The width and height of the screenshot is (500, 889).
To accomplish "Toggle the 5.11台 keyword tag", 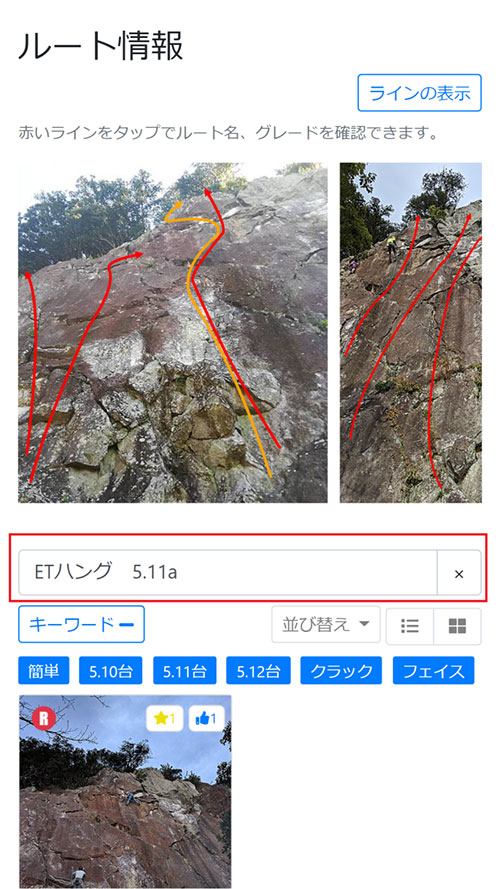I will (184, 671).
